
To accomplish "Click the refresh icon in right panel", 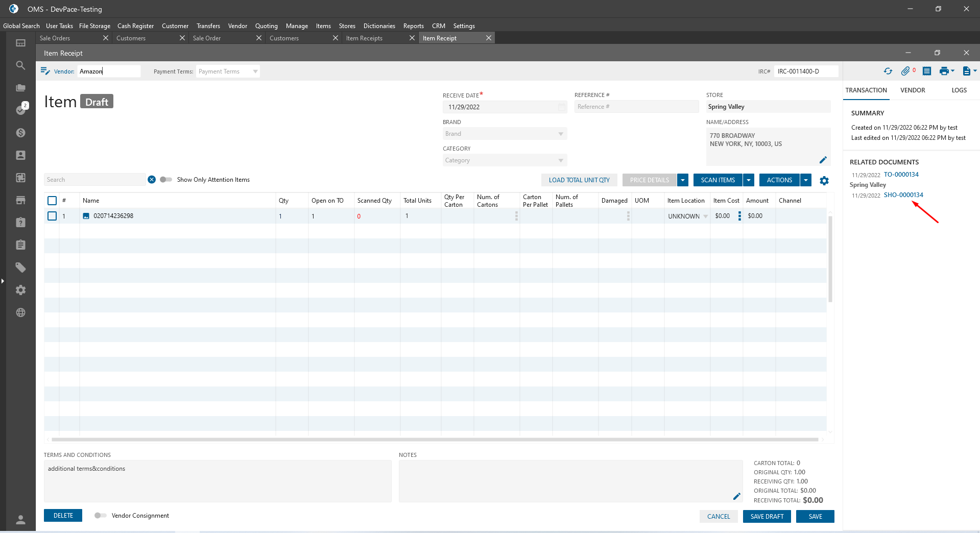I will 888,71.
